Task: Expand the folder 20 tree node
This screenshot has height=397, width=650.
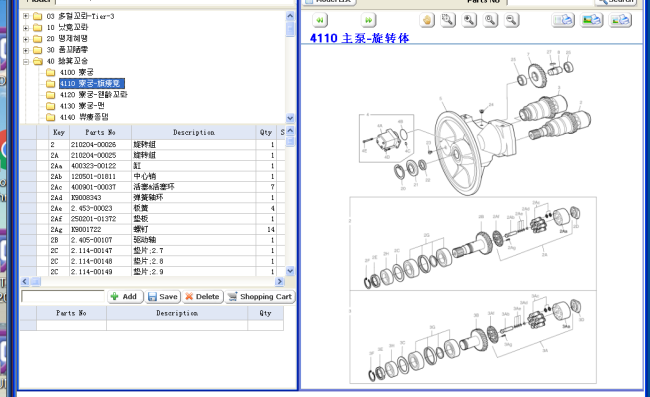Action: (x=26, y=39)
